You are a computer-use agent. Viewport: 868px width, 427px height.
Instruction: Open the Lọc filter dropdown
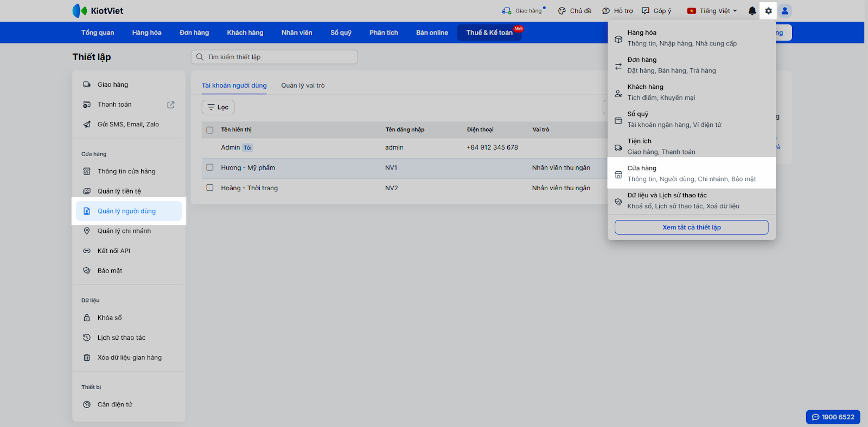(x=218, y=107)
